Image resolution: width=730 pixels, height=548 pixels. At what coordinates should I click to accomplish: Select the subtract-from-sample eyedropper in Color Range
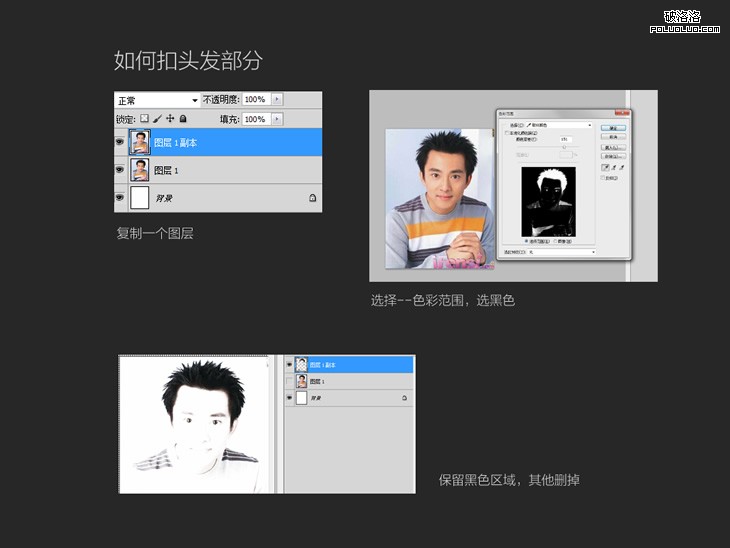pyautogui.click(x=620, y=168)
